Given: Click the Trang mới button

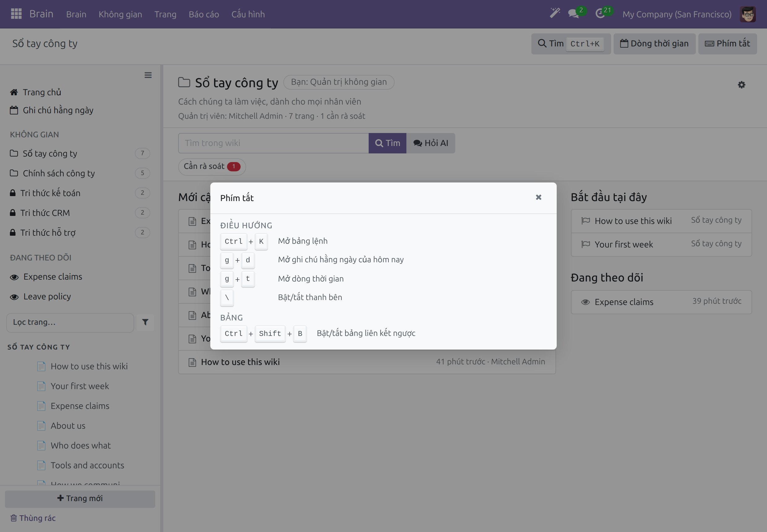Looking at the screenshot, I should (80, 499).
